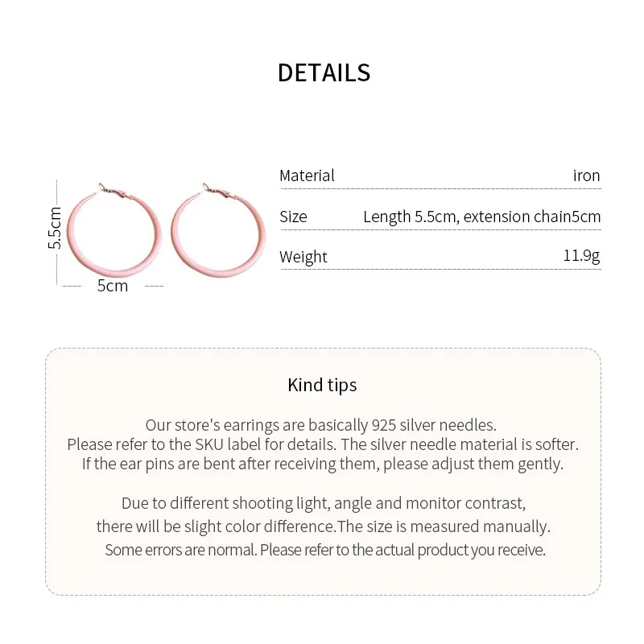Click the Kind tips heading
Viewport: 644px width, 644px height.
pos(322,385)
